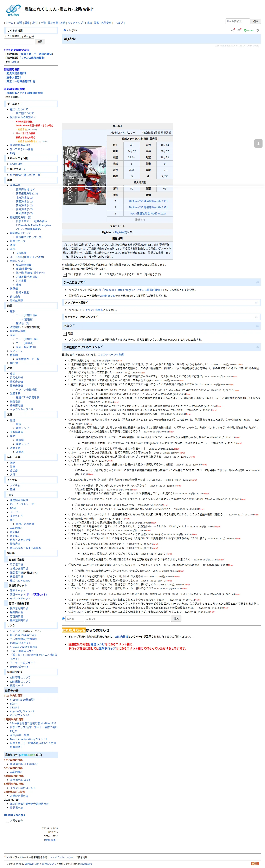Open the settings gear icon near title

[258, 30]
